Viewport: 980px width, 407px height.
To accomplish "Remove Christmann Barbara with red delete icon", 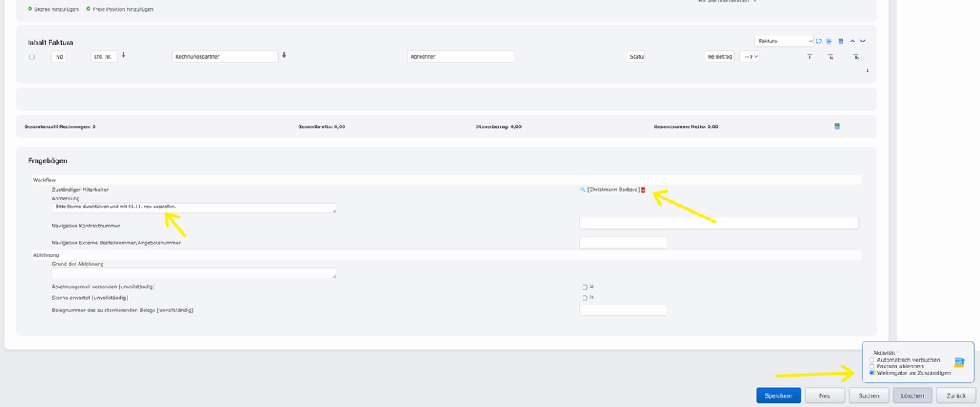I will tap(644, 190).
